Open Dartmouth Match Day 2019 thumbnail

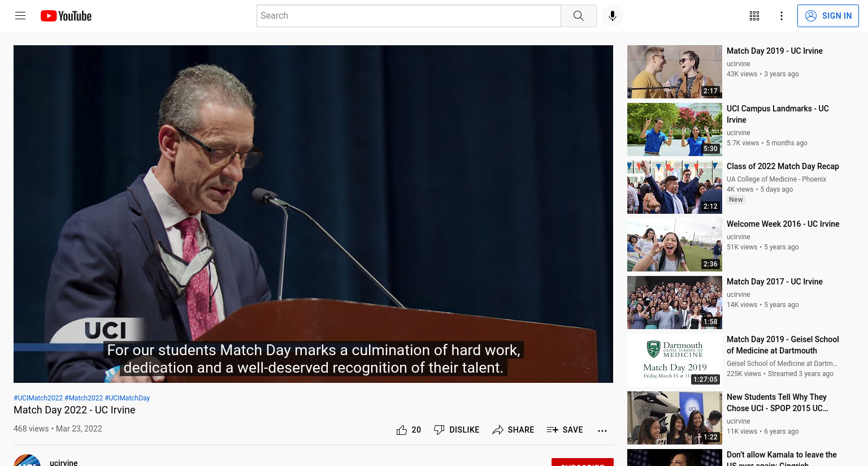pyautogui.click(x=675, y=360)
